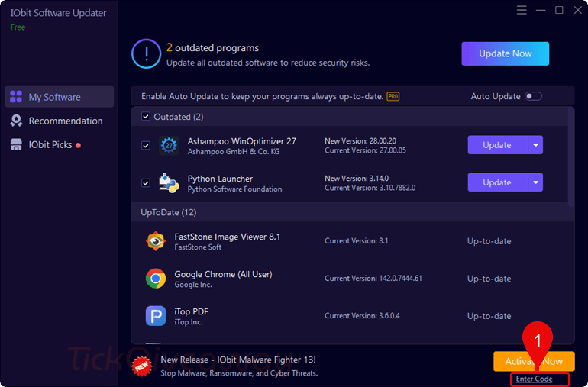
Task: Click New Version: 3.14.0 text
Action: click(x=357, y=179)
